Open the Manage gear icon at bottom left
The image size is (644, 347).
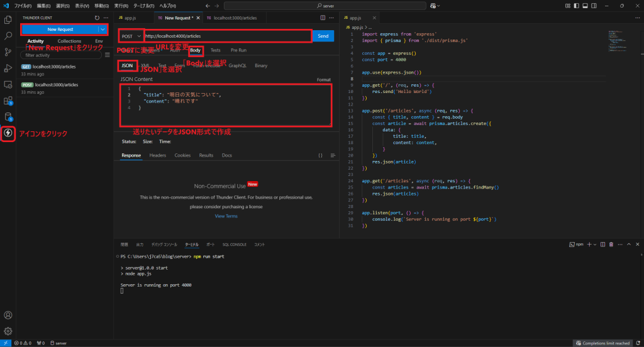pyautogui.click(x=8, y=331)
